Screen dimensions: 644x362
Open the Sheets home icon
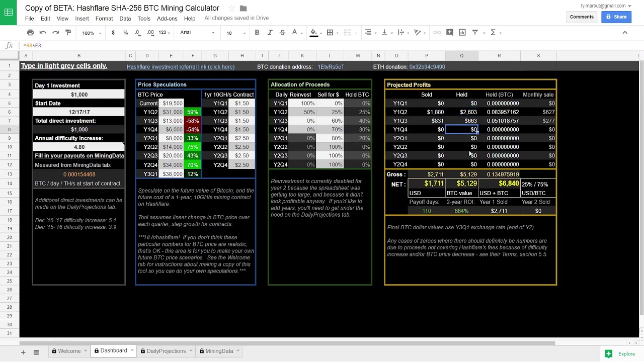coord(9,12)
